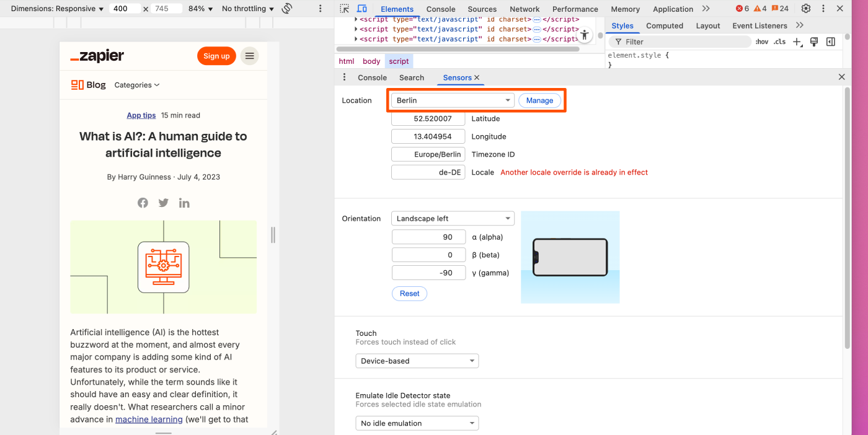Close the Sensors drawer tab
Viewport: 868px width, 435px height.
click(477, 77)
